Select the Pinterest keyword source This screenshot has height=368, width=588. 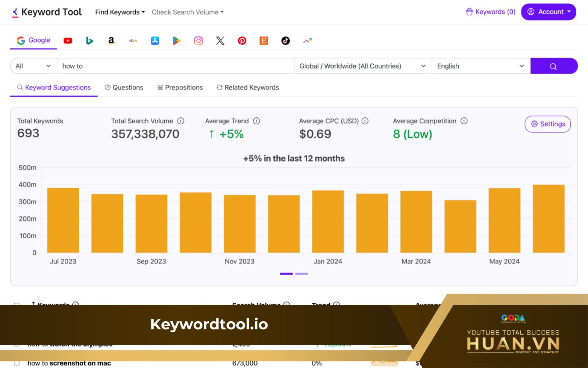click(x=242, y=41)
